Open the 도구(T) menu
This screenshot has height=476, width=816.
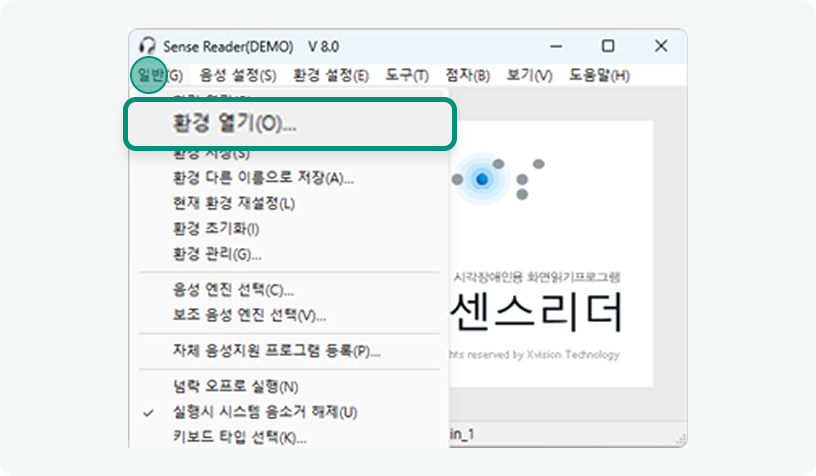407,75
